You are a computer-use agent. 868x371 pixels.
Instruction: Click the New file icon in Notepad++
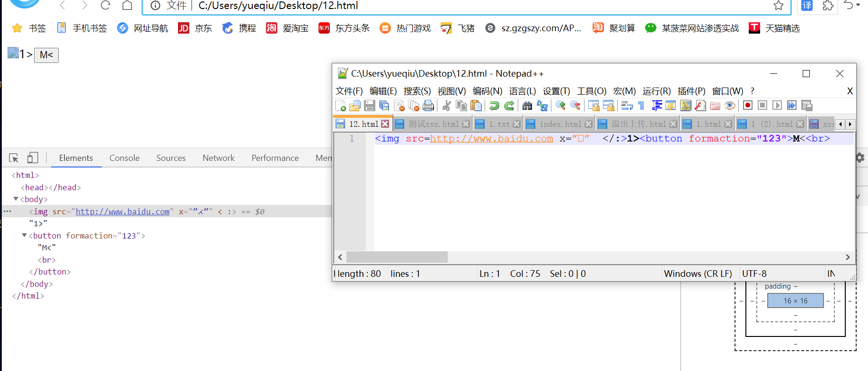(340, 106)
